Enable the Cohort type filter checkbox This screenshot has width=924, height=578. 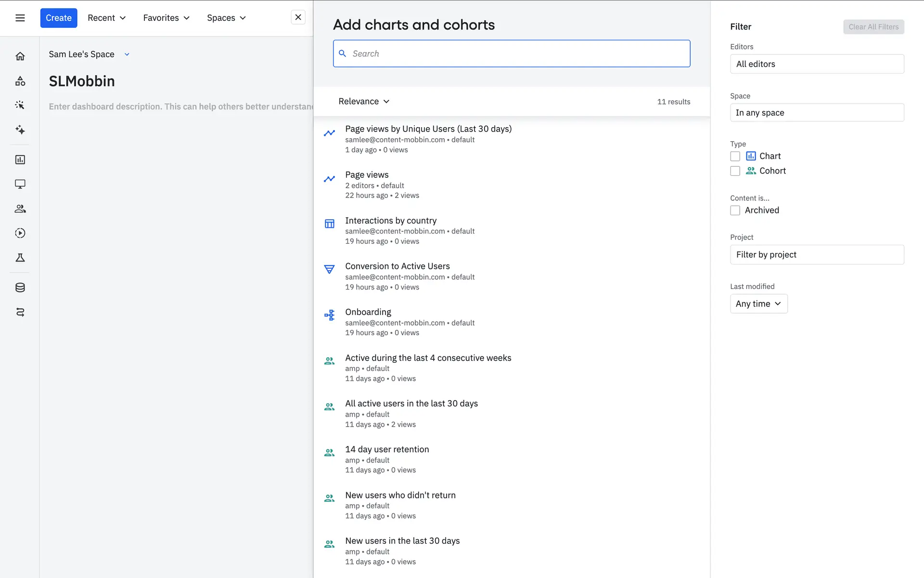click(735, 171)
